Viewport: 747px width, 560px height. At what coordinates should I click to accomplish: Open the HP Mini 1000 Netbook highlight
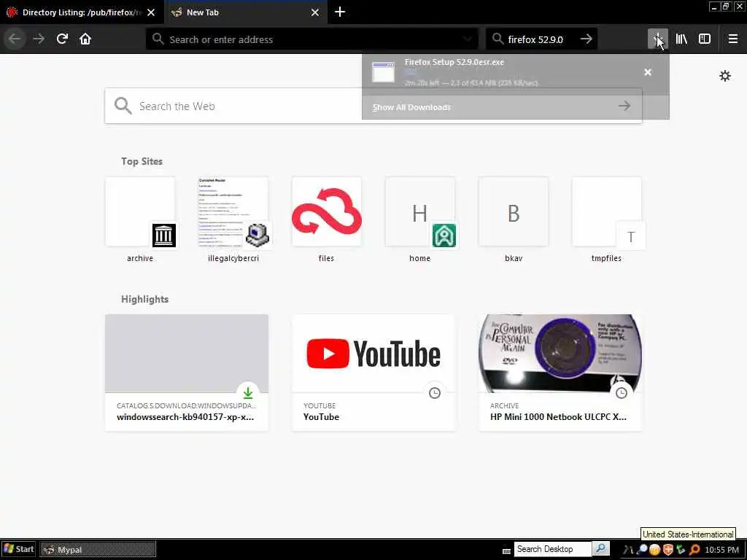pos(560,373)
